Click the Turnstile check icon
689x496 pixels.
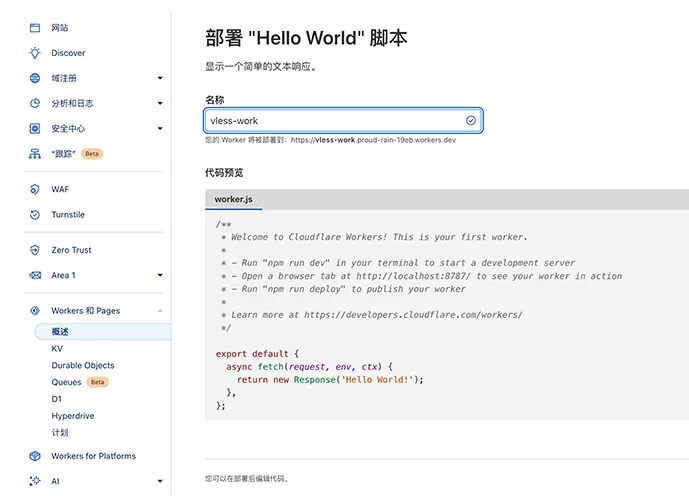35,215
